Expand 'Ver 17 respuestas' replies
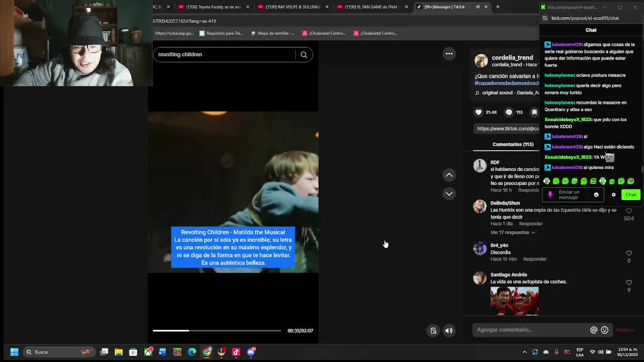The width and height of the screenshot is (644, 362). pos(513,232)
